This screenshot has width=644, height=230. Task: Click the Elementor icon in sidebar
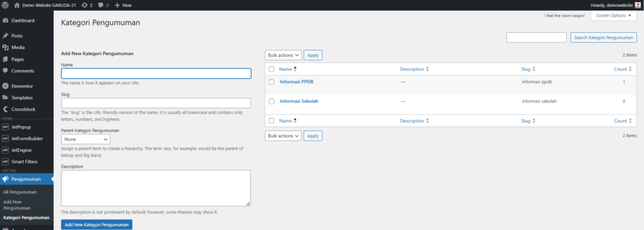pos(5,86)
